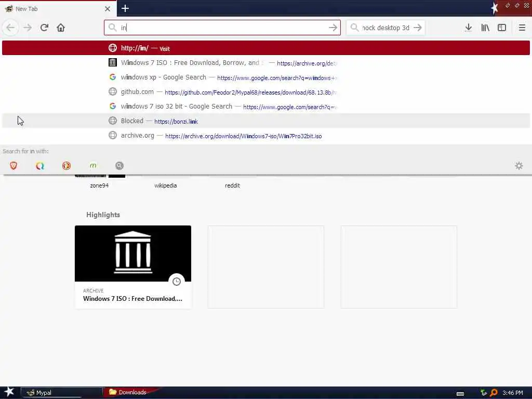Click the Go arrow in the address bar
This screenshot has width=532, height=399.
[333, 28]
